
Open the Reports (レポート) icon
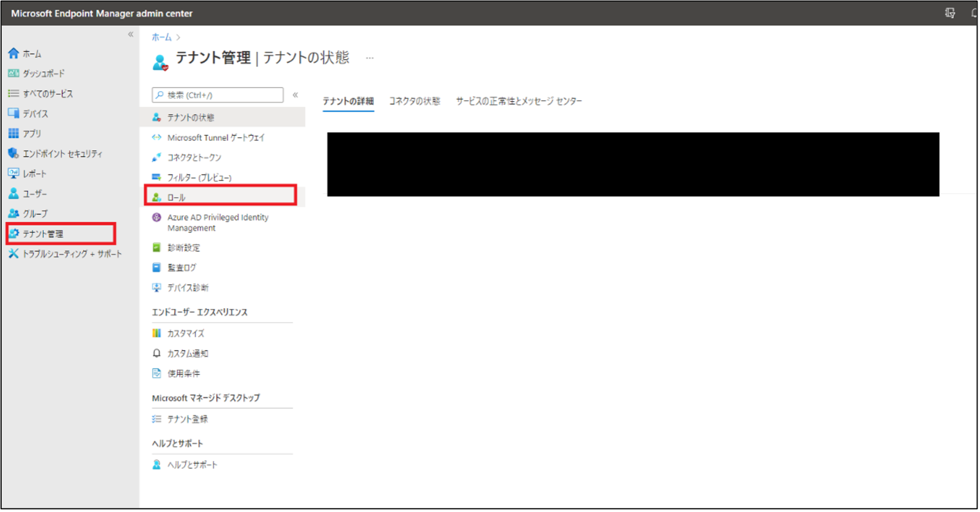(14, 173)
